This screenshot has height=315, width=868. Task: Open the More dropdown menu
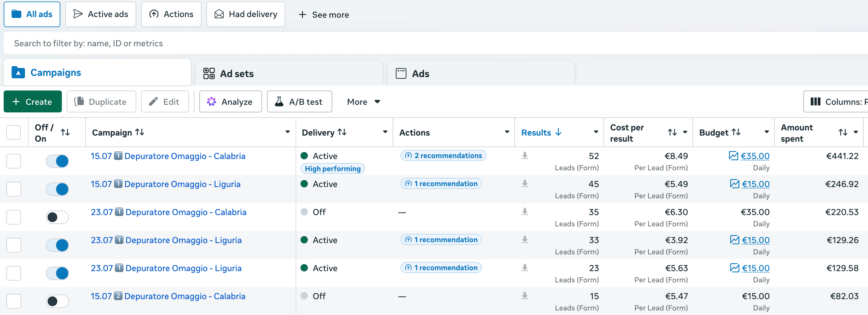point(363,102)
